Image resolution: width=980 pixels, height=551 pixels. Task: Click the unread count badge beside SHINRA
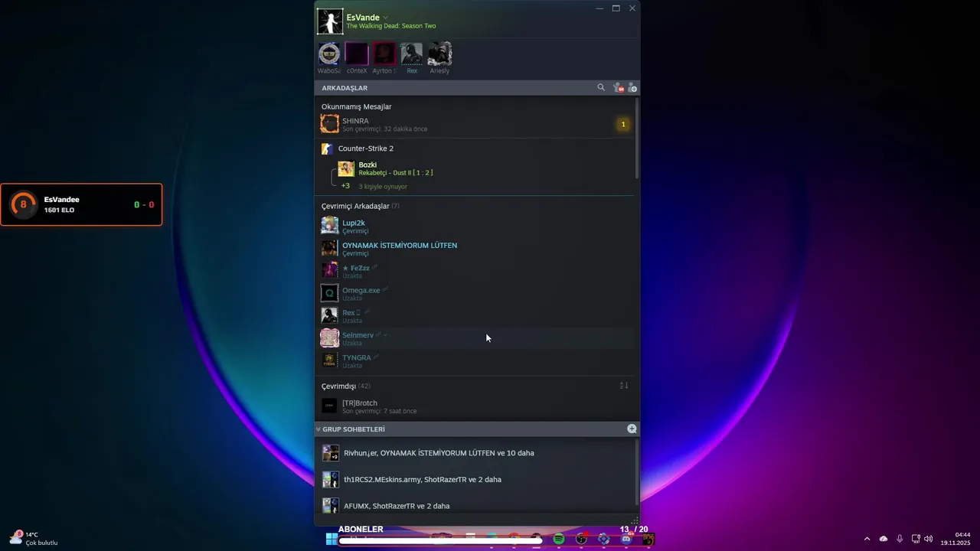tap(623, 124)
